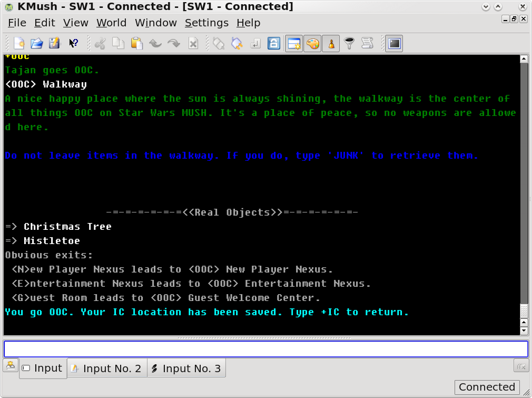
Task: Select the Input tab
Action: pyautogui.click(x=43, y=368)
